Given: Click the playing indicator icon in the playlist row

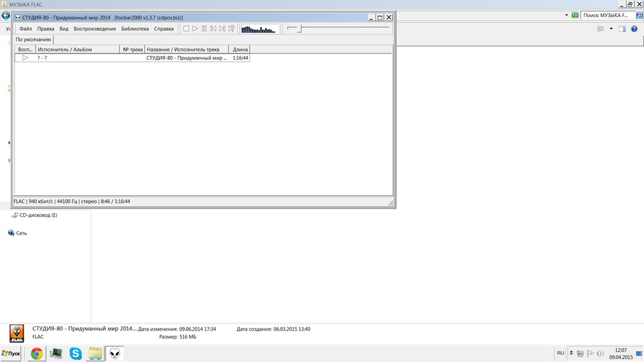Looking at the screenshot, I should coord(25,58).
